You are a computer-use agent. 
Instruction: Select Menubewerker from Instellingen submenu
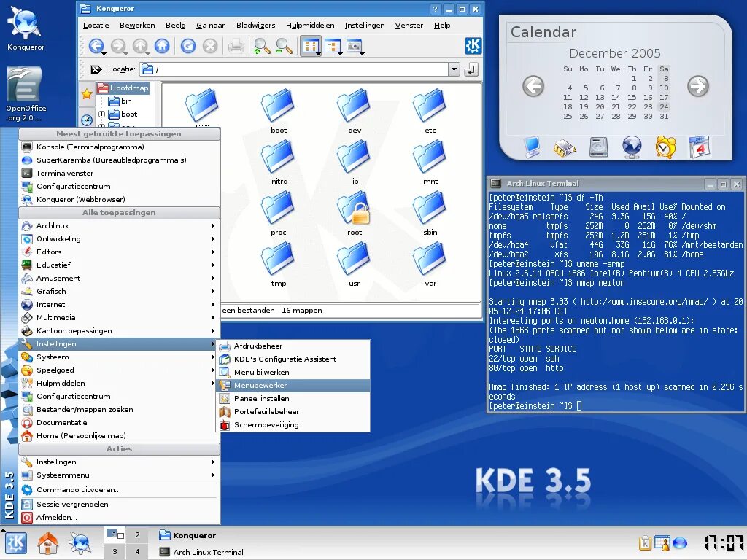click(x=293, y=385)
